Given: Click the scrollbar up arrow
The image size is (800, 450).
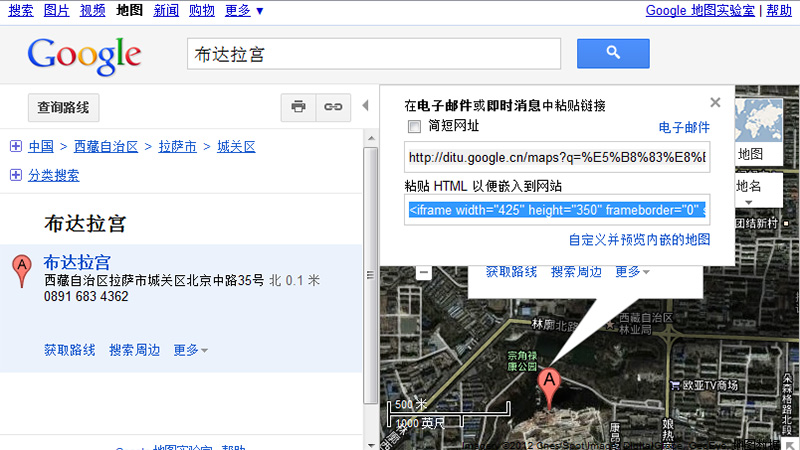Looking at the screenshot, I should [x=371, y=138].
